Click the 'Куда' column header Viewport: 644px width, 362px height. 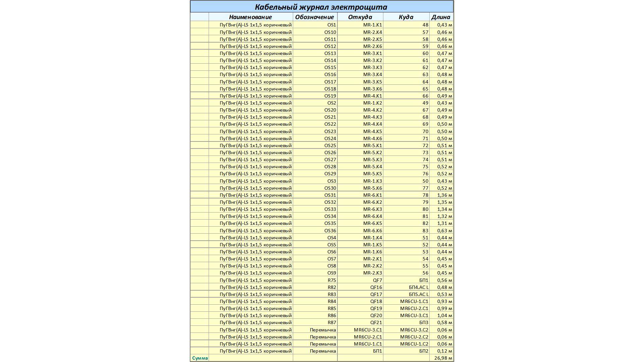pos(406,17)
